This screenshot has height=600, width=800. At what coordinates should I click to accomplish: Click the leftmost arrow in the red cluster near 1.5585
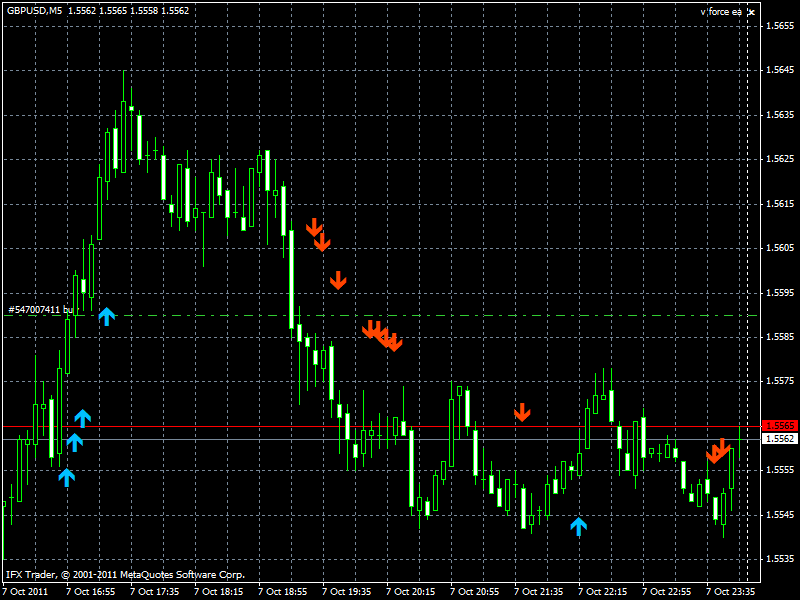coord(370,329)
